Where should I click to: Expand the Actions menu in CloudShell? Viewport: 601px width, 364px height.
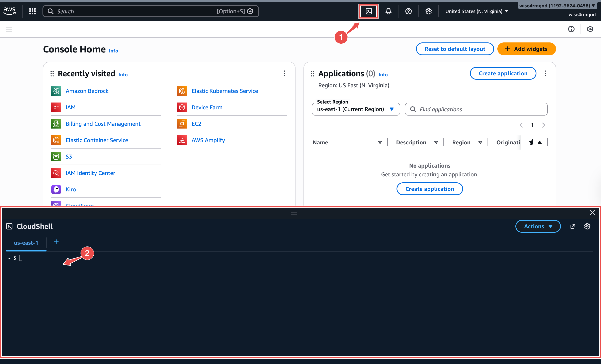538,226
